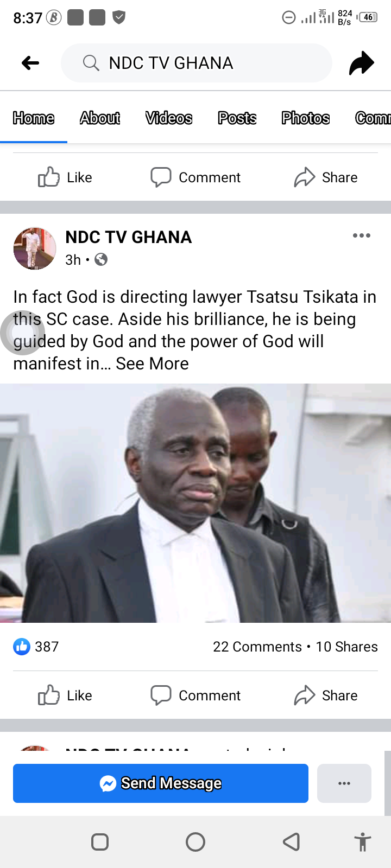Screen dimensions: 391x868
Task: Open more actions beside Send Message
Action: (x=344, y=783)
